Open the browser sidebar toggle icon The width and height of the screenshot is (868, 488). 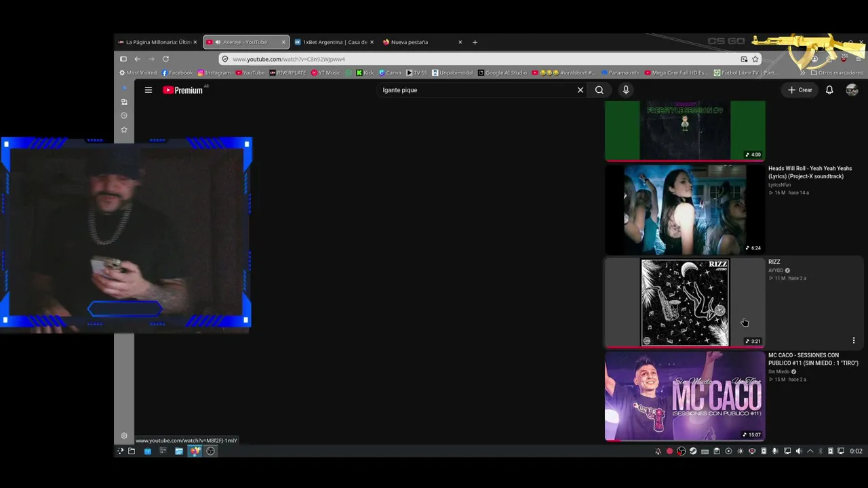pyautogui.click(x=123, y=59)
